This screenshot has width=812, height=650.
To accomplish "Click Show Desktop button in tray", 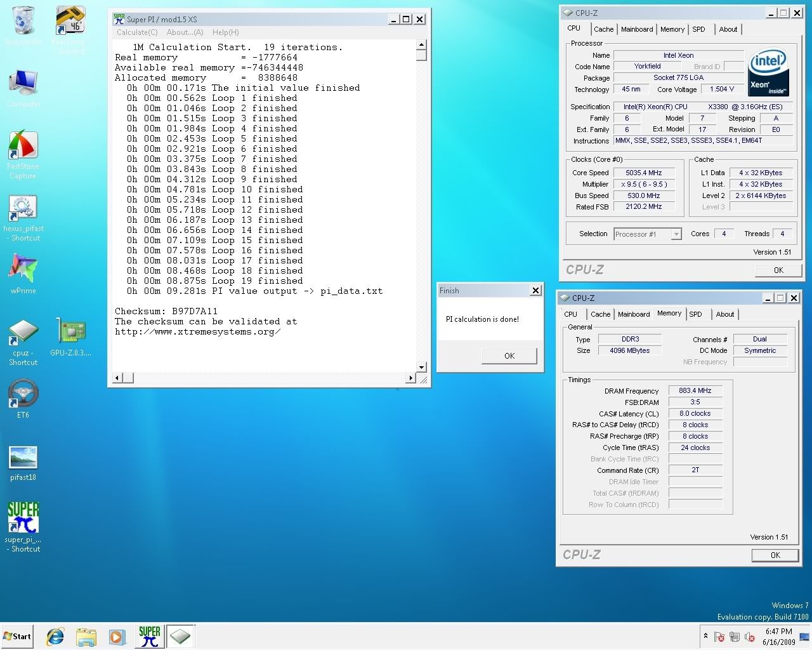I will pyautogui.click(x=804, y=637).
